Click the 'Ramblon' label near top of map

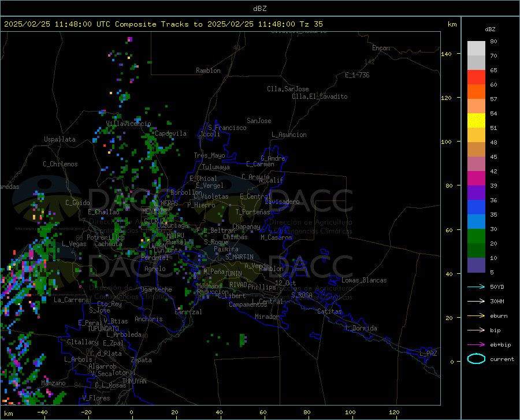point(208,70)
